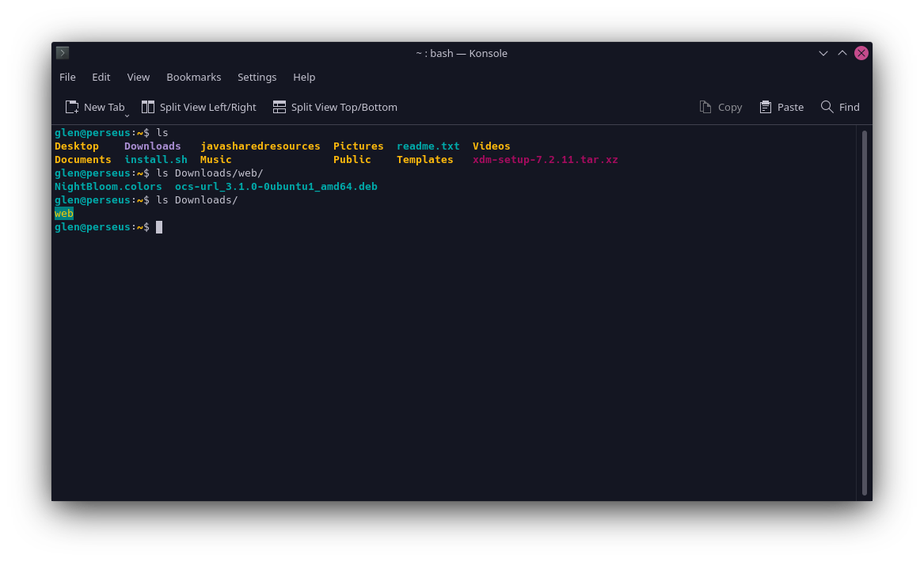The width and height of the screenshot is (924, 562).
Task: Click the NightBloom.colors file name
Action: pos(108,187)
